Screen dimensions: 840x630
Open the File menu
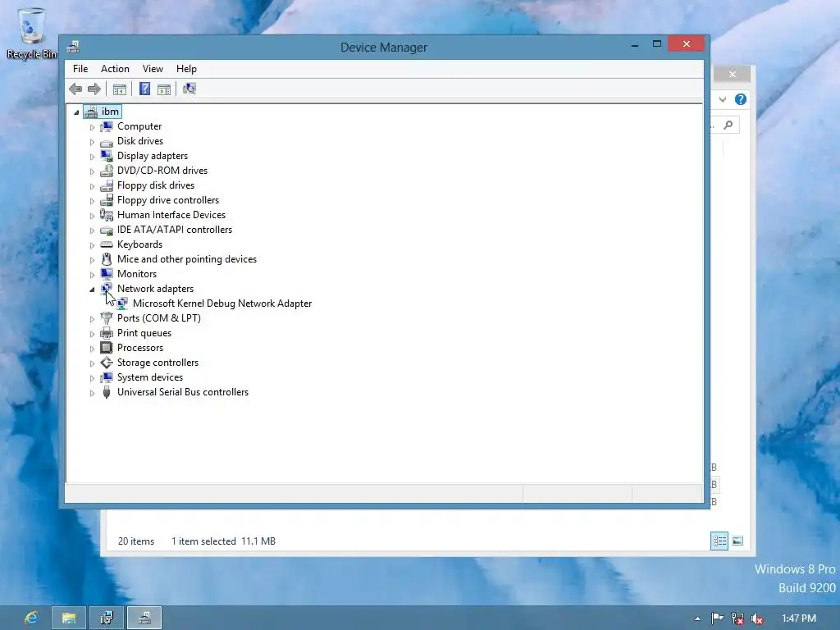tap(80, 69)
